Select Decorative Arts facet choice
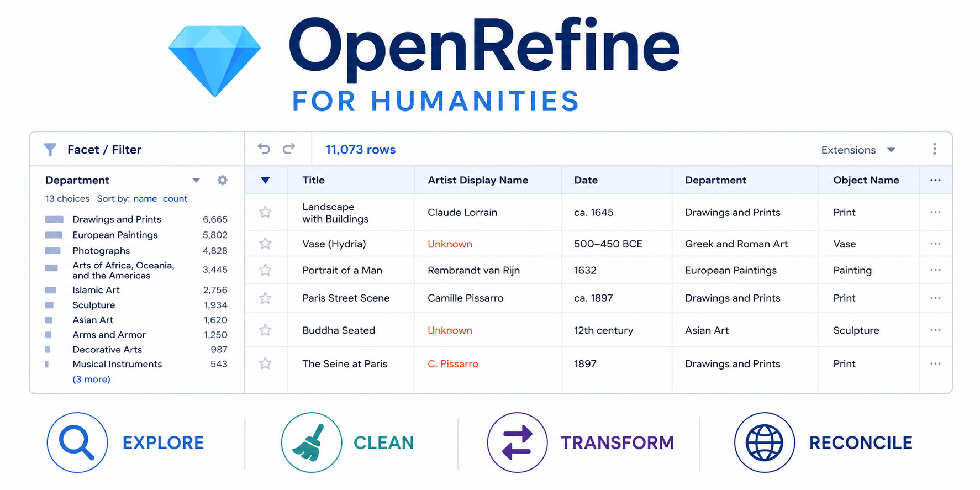Image resolution: width=980 pixels, height=490 pixels. 107,350
